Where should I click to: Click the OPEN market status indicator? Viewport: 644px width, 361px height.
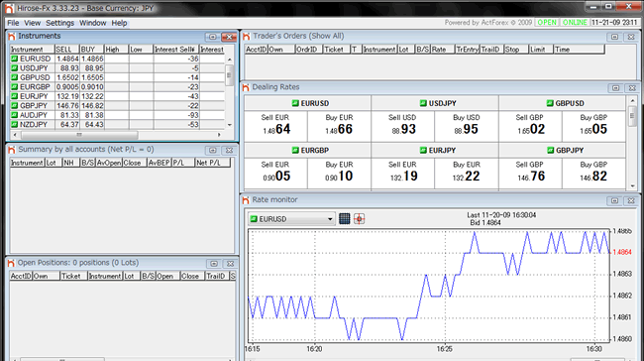[547, 23]
